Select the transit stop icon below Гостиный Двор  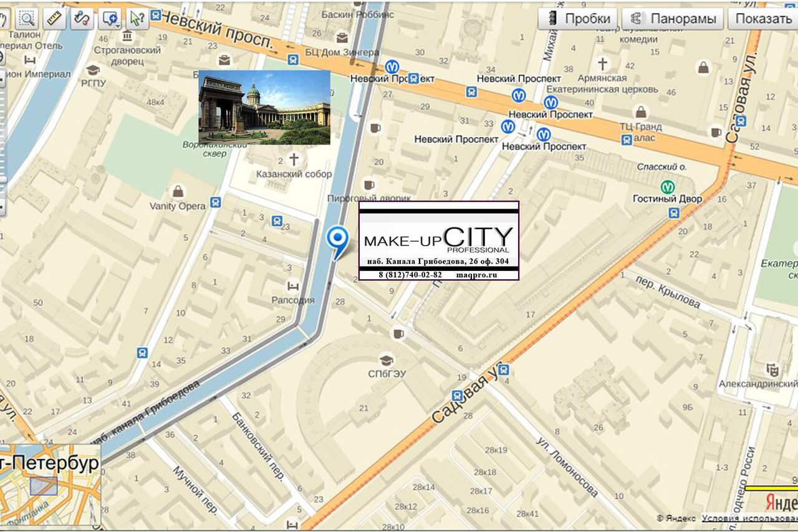pos(674,213)
